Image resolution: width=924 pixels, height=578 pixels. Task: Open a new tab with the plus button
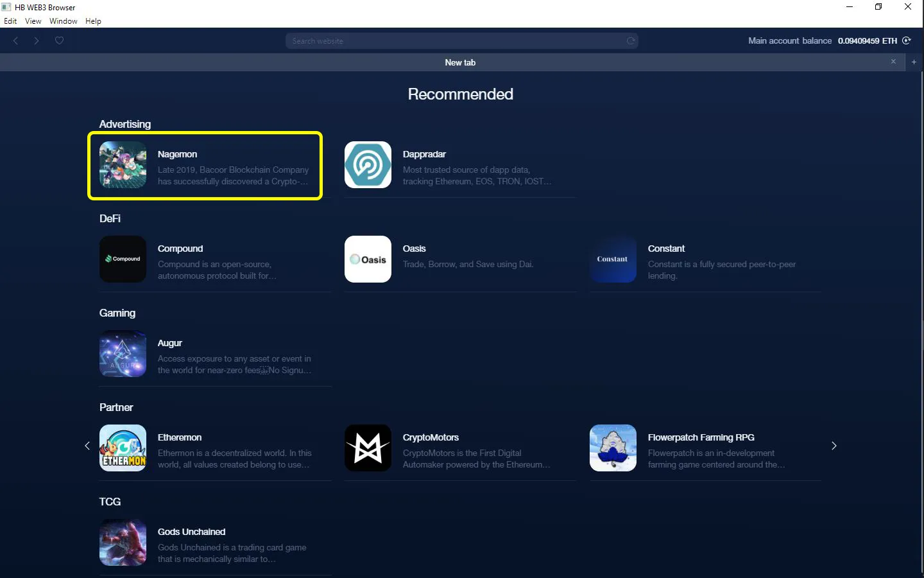pos(914,62)
